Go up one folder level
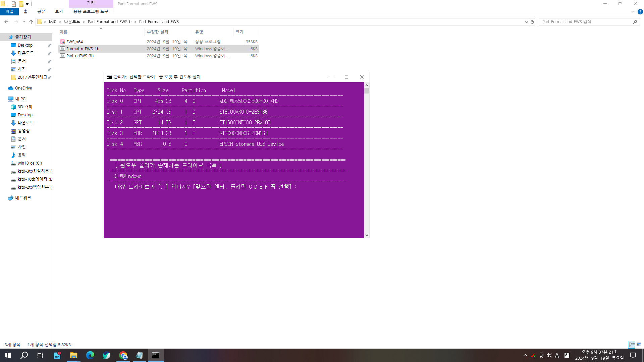644x362 pixels. pyautogui.click(x=31, y=22)
